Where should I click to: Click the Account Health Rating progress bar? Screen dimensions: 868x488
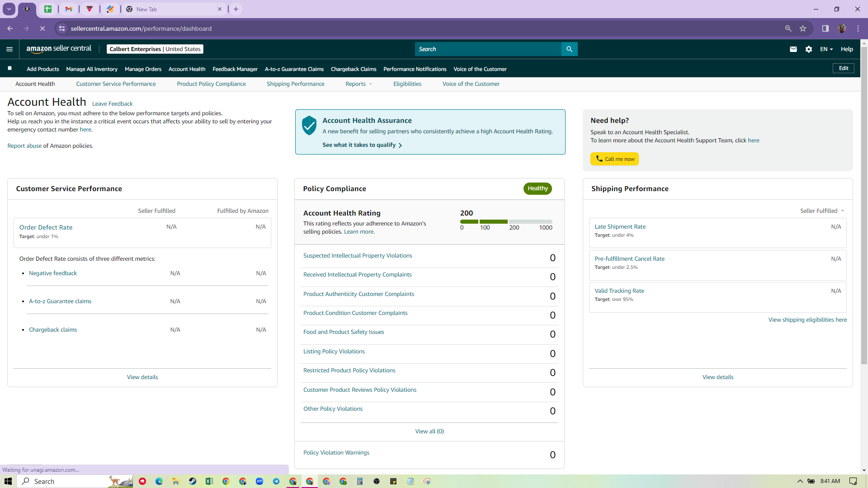(x=506, y=221)
